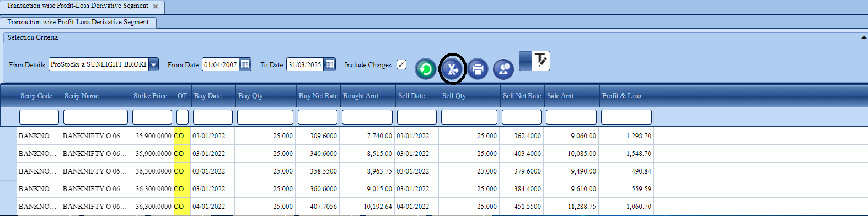
Task: Sort by OT column header
Action: click(183, 96)
